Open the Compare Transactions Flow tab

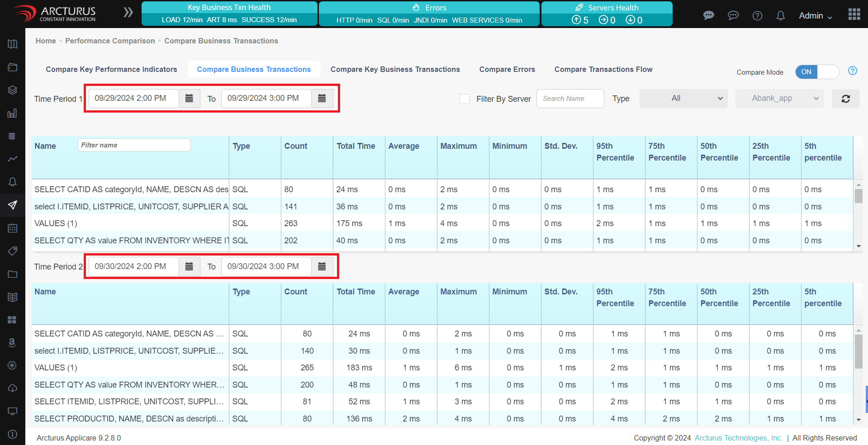(x=603, y=69)
